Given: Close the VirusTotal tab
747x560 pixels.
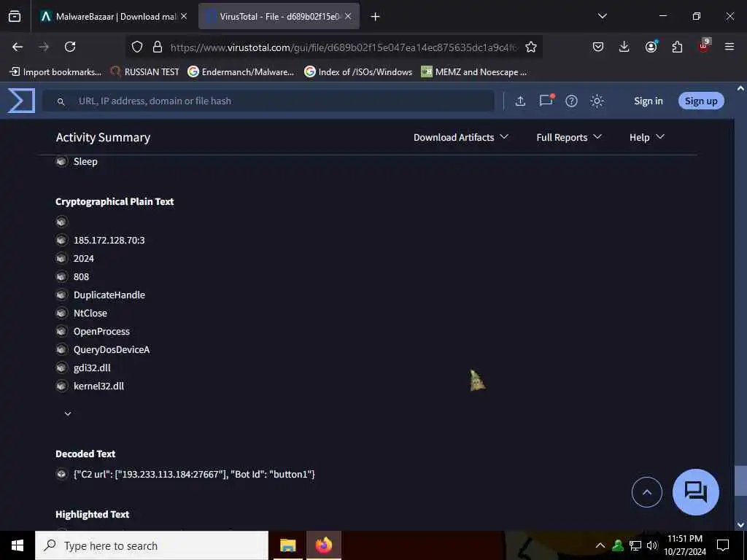Looking at the screenshot, I should [x=348, y=16].
